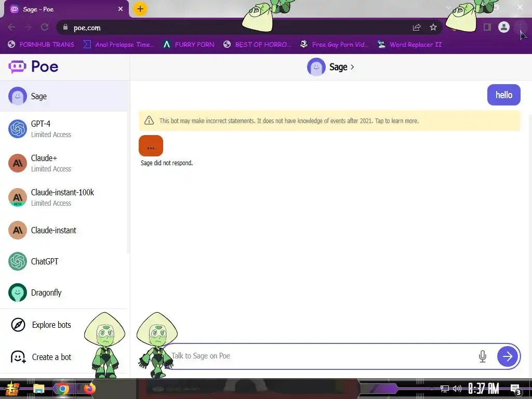Click the Poe logo icon
532x399 pixels.
point(17,66)
